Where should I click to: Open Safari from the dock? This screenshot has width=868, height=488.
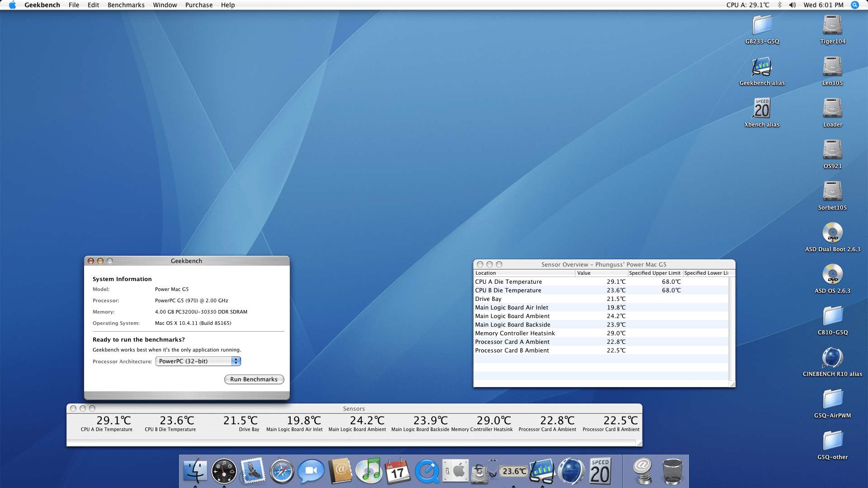[x=282, y=471]
